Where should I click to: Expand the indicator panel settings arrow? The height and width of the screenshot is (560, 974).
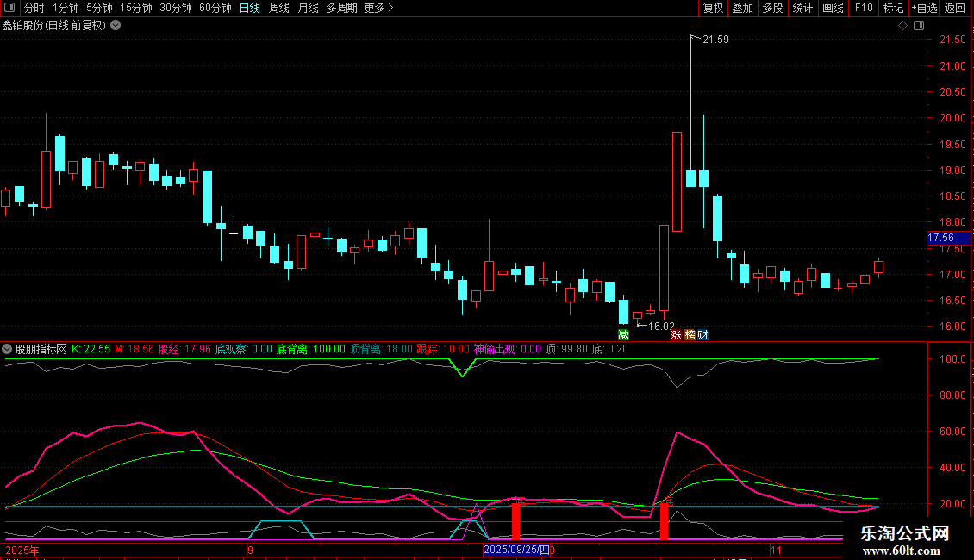point(7,349)
